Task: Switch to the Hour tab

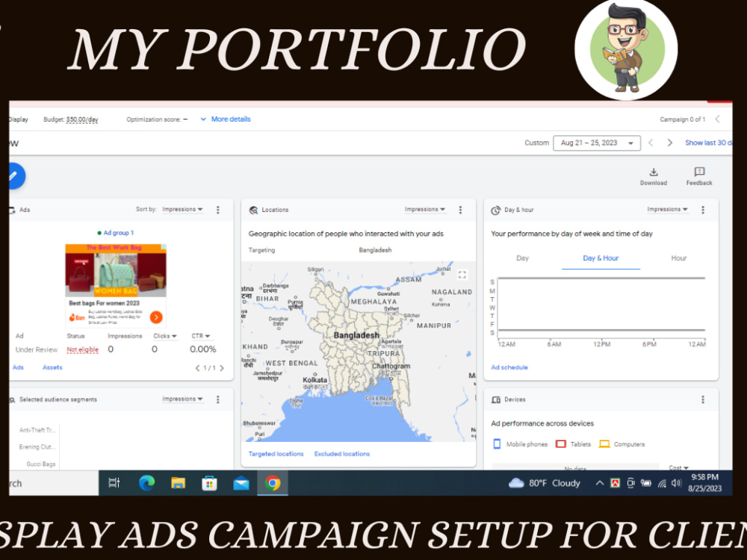Action: 679,258
